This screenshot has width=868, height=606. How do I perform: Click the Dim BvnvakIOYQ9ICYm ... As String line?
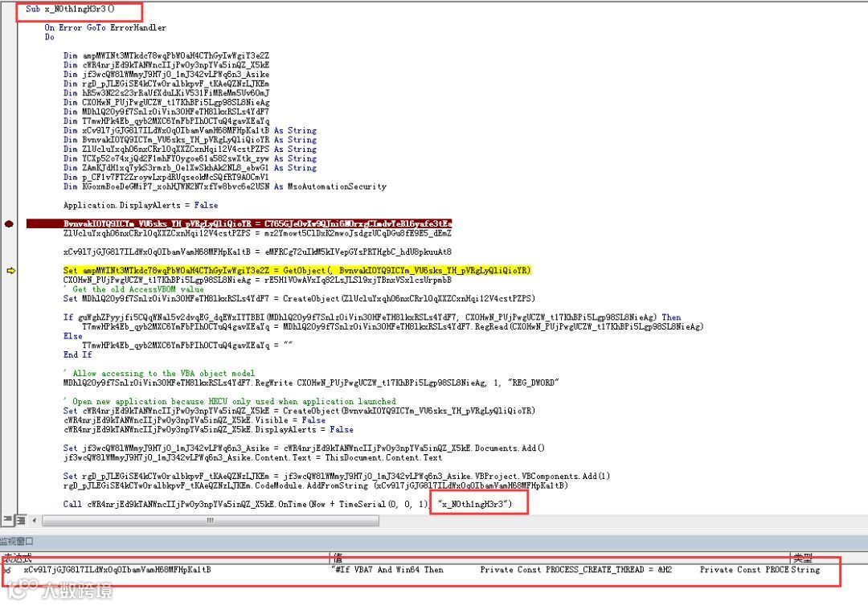[190, 140]
